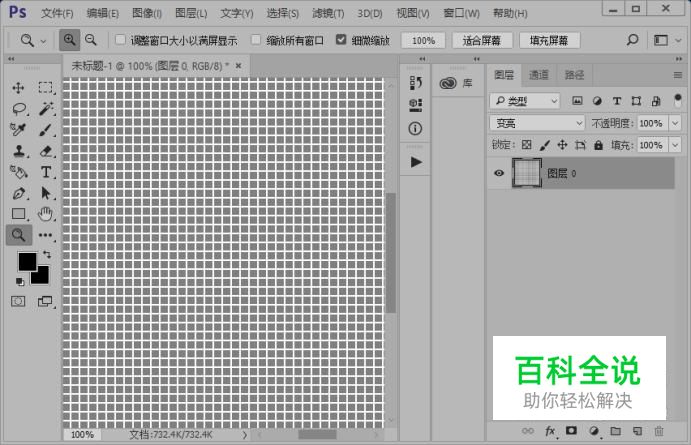Toggle lock transparent pixels

click(527, 145)
